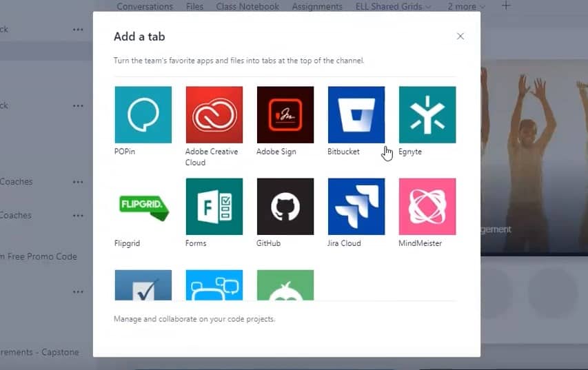The height and width of the screenshot is (370, 588).
Task: Choose the green bird app tile
Action: [285, 285]
